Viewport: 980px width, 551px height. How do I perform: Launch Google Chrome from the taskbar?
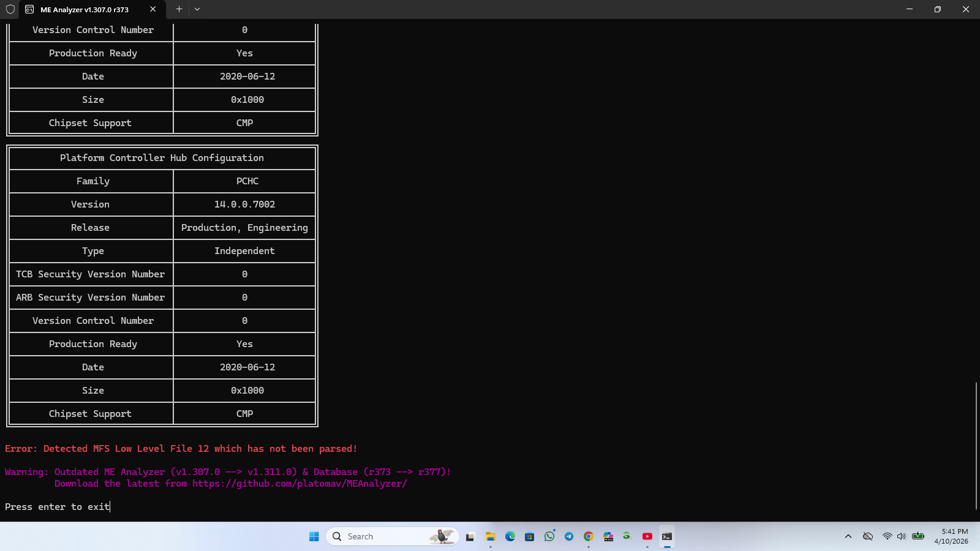(x=589, y=536)
